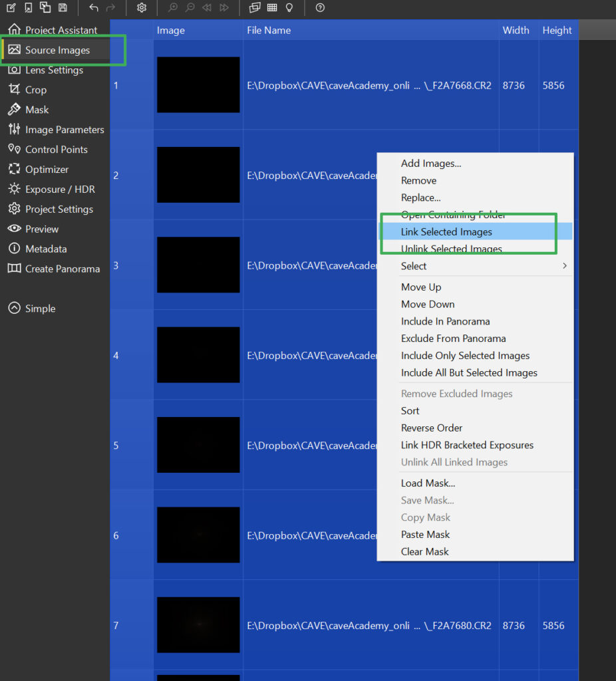Image resolution: width=616 pixels, height=681 pixels.
Task: Click the File Name column header
Action: coord(371,30)
